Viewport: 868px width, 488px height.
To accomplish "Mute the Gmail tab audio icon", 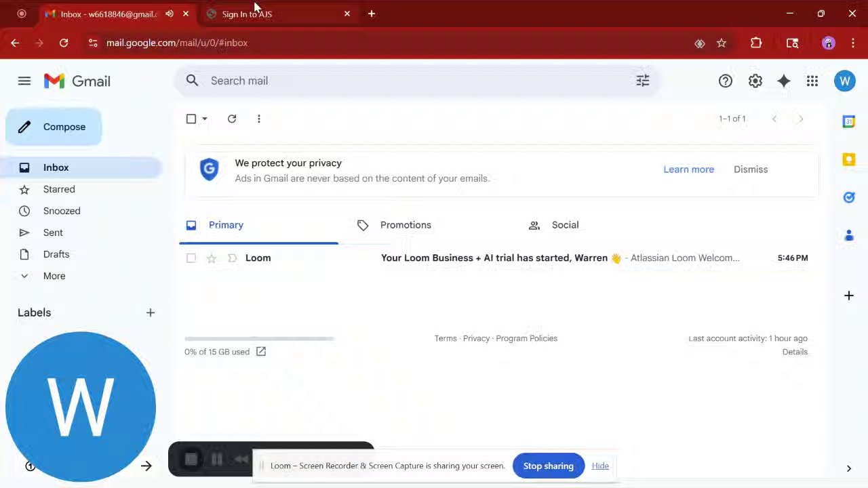I will (x=170, y=14).
